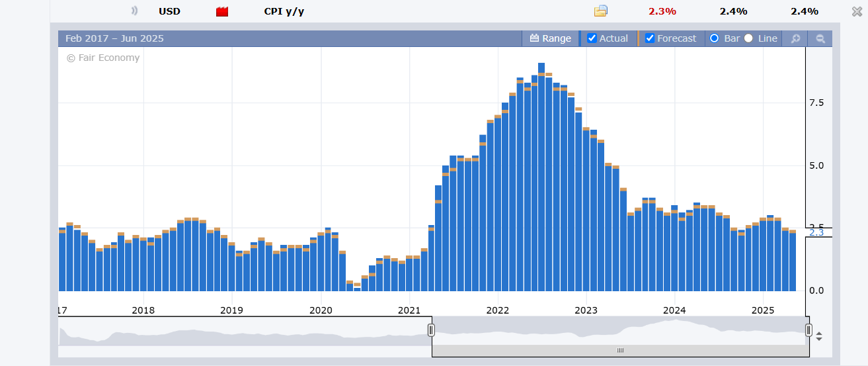Click left handle of range navigator
The height and width of the screenshot is (366, 868).
tap(431, 330)
